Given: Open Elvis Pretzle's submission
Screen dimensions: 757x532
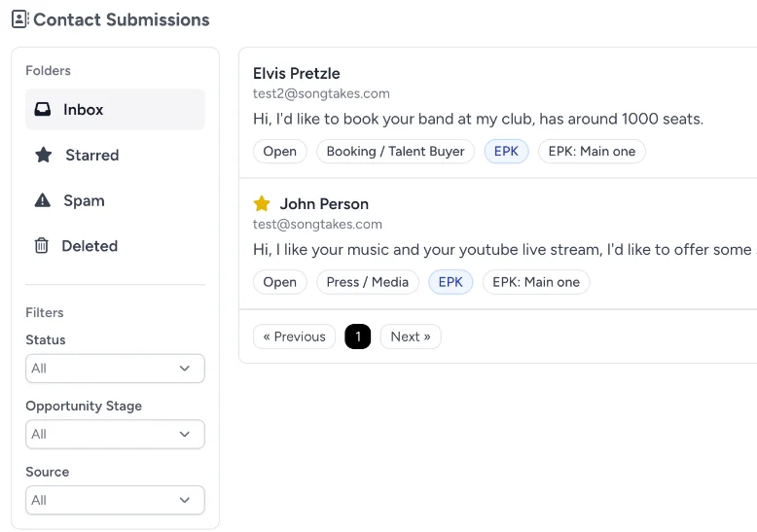Looking at the screenshot, I should pyautogui.click(x=297, y=74).
